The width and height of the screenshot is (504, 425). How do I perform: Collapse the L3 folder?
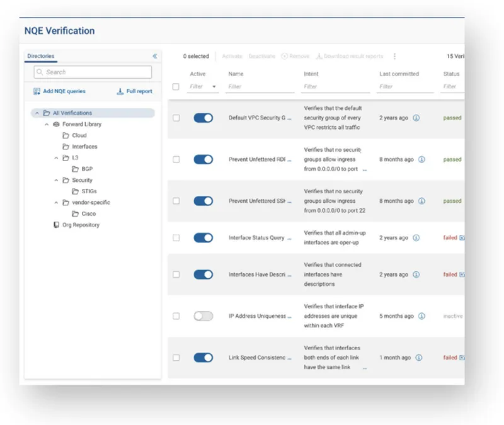56,157
